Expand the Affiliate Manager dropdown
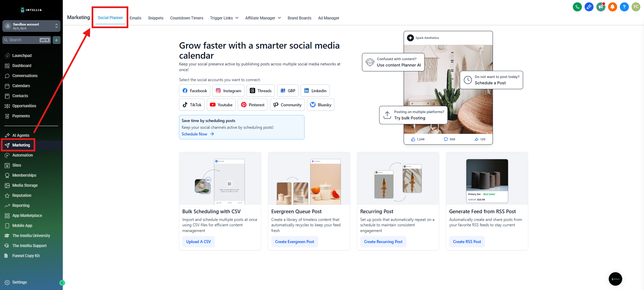Screen dimensions: 644x290 click(263, 18)
